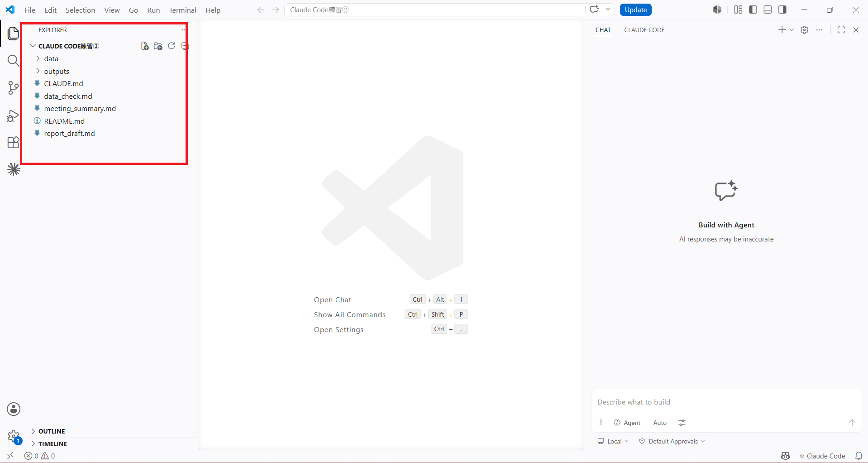
Task: Open the Terminal menu
Action: point(183,10)
